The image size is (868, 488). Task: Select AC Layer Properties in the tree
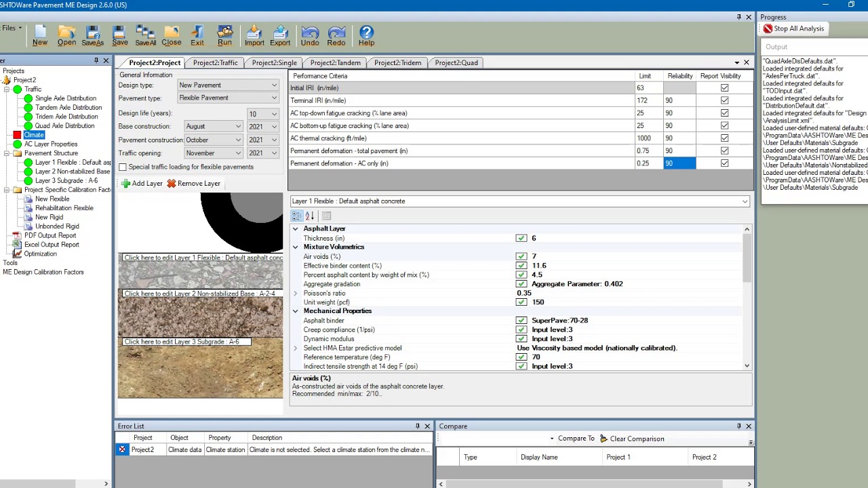click(x=51, y=144)
